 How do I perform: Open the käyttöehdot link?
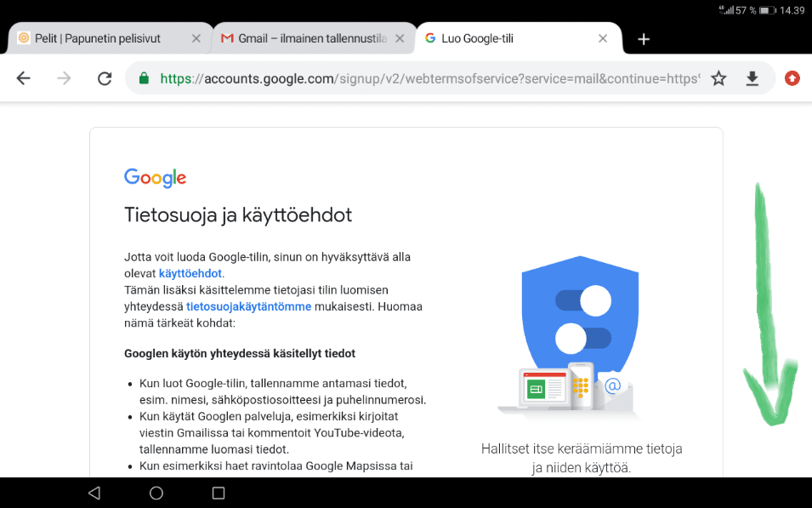[x=190, y=273]
